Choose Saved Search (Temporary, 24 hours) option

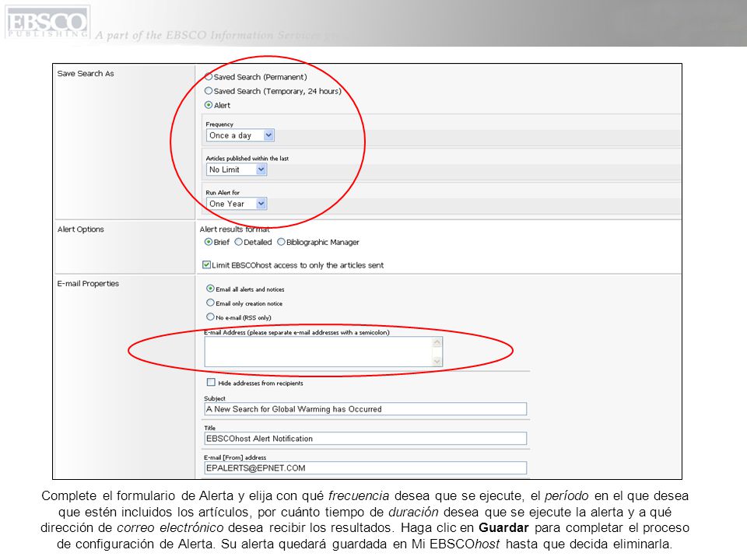209,90
